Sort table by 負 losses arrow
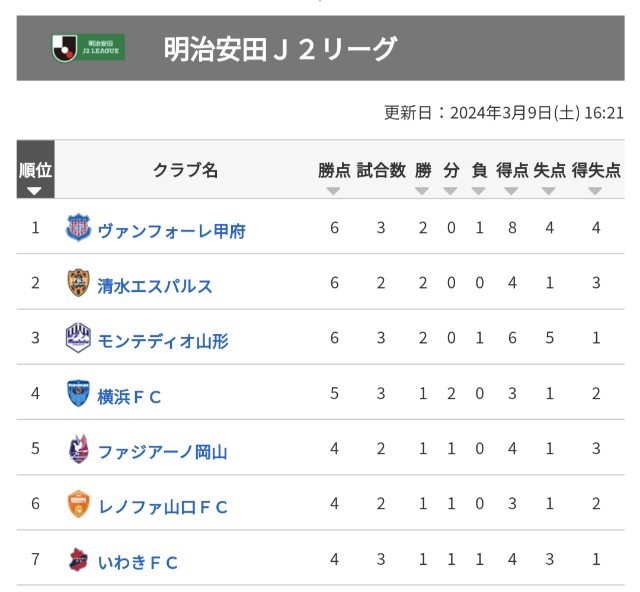The height and width of the screenshot is (592, 640). (478, 191)
